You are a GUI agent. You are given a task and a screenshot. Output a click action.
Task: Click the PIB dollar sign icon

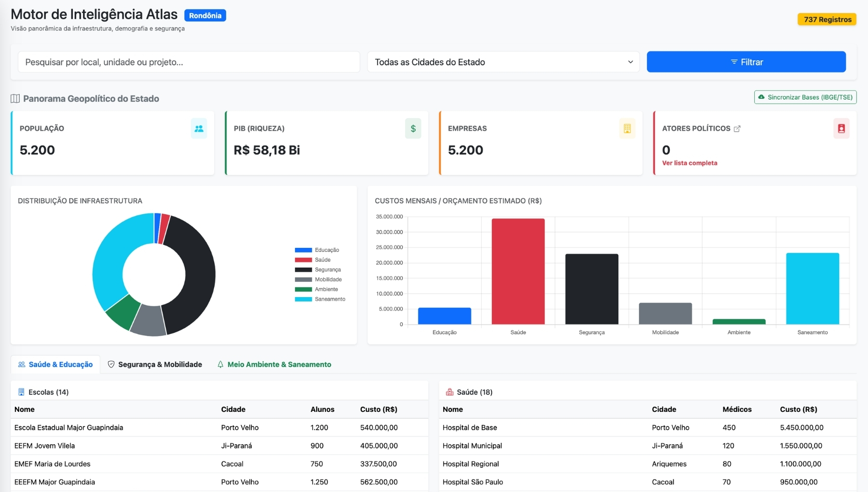(413, 129)
